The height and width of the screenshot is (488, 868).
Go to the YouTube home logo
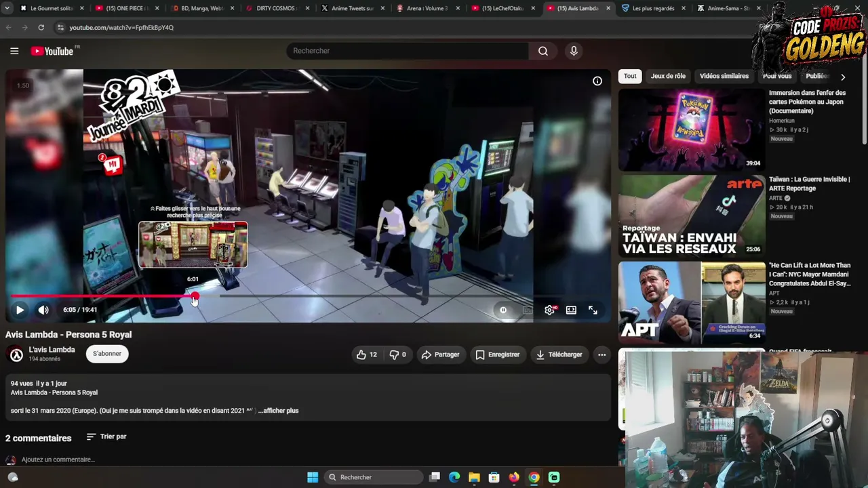click(52, 51)
